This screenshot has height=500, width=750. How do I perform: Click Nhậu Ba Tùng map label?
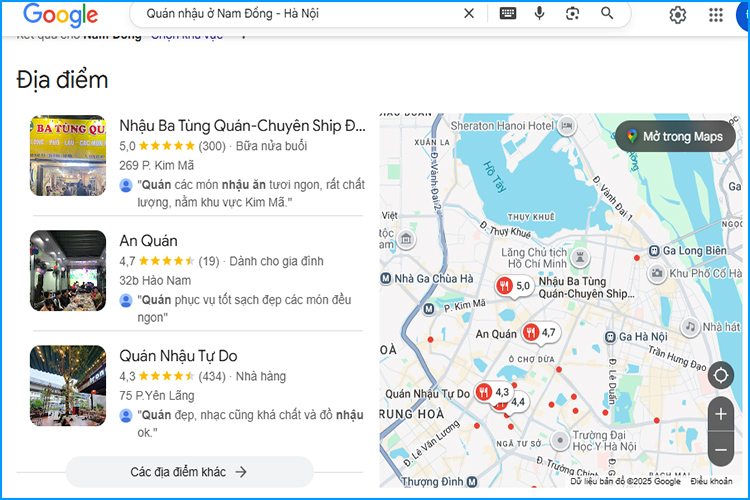point(586,287)
